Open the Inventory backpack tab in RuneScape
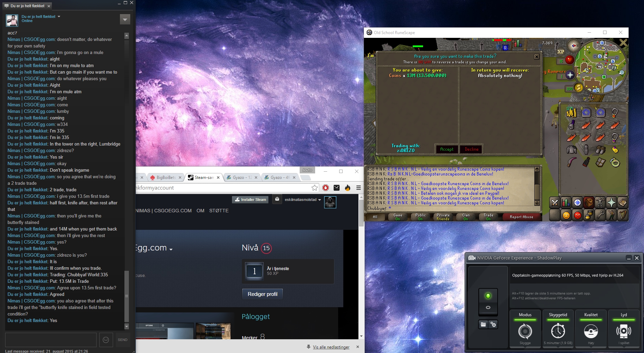The height and width of the screenshot is (353, 644). pos(589,203)
